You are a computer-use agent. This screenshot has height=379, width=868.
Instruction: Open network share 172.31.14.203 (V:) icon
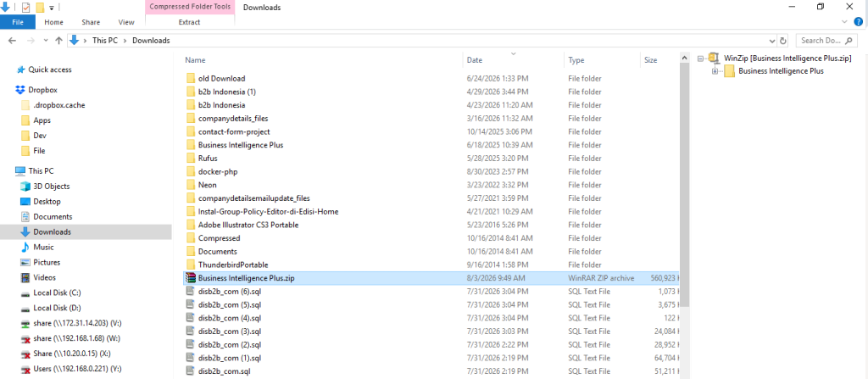25,323
